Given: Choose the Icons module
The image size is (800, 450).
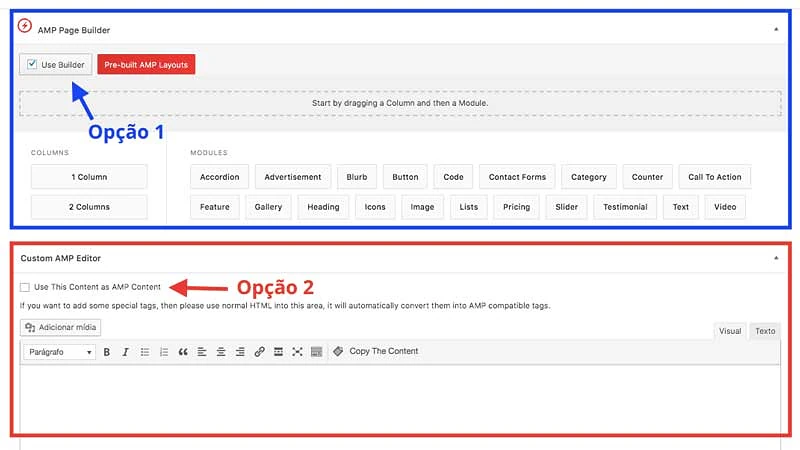Looking at the screenshot, I should tap(375, 207).
